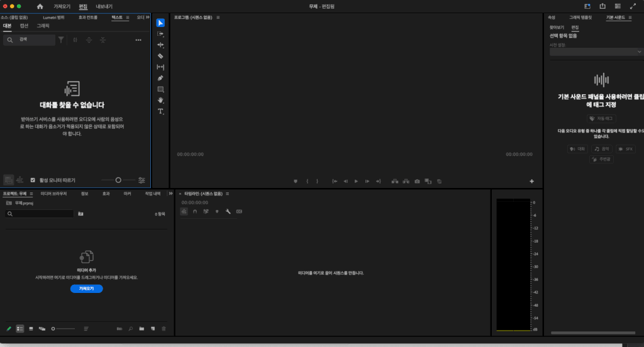Image resolution: width=644 pixels, height=347 pixels.
Task: Expand source panel tabs overflow chevron
Action: [x=147, y=17]
